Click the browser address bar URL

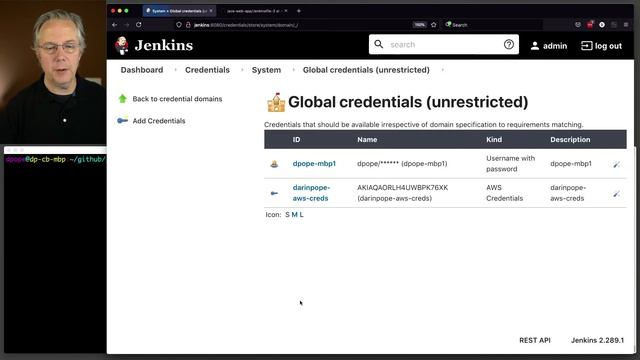[x=246, y=25]
